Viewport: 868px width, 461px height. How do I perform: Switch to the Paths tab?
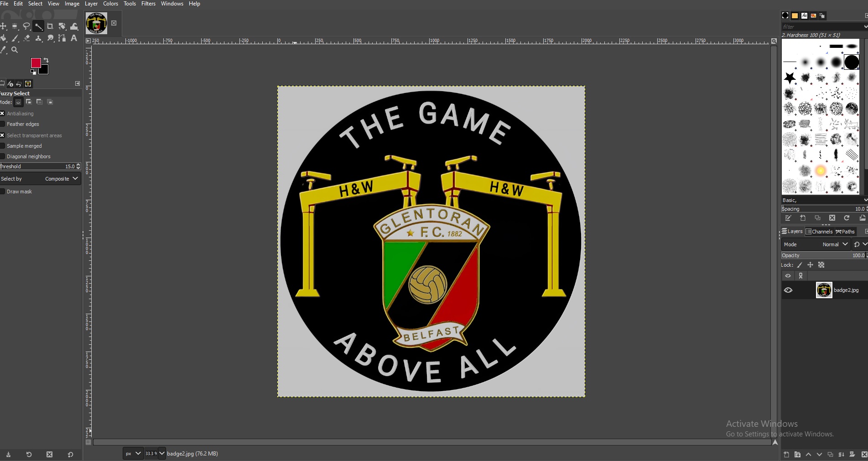845,232
